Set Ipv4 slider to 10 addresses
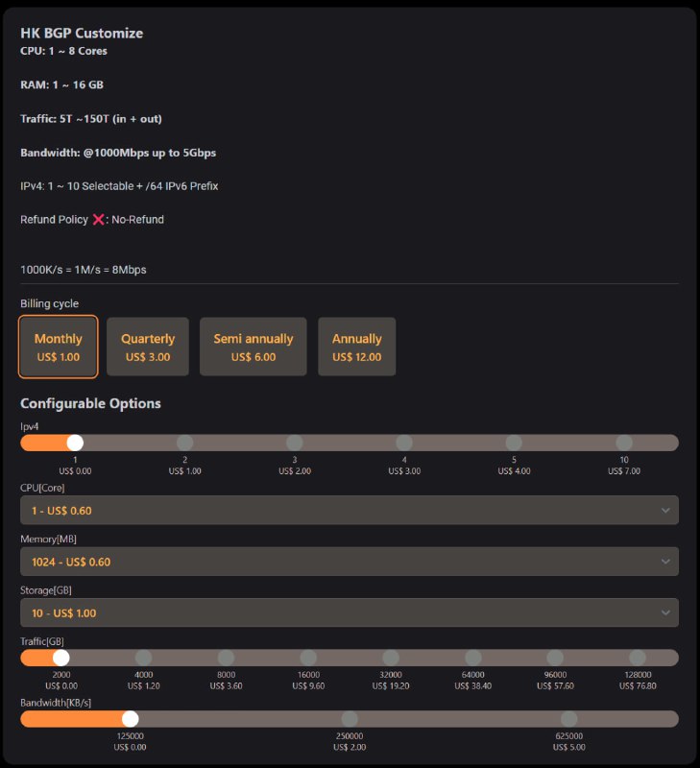This screenshot has height=768, width=700. [624, 443]
